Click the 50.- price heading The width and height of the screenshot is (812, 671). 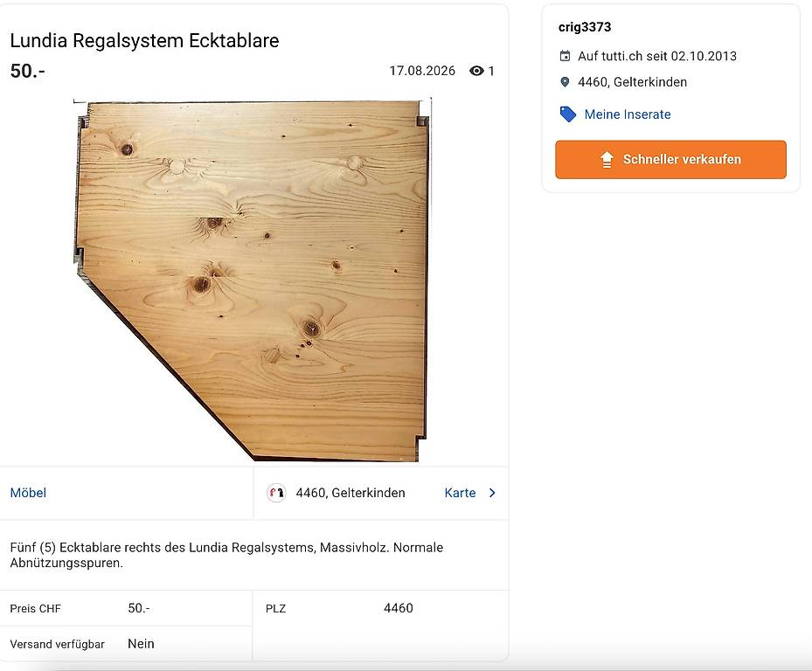pyautogui.click(x=27, y=71)
